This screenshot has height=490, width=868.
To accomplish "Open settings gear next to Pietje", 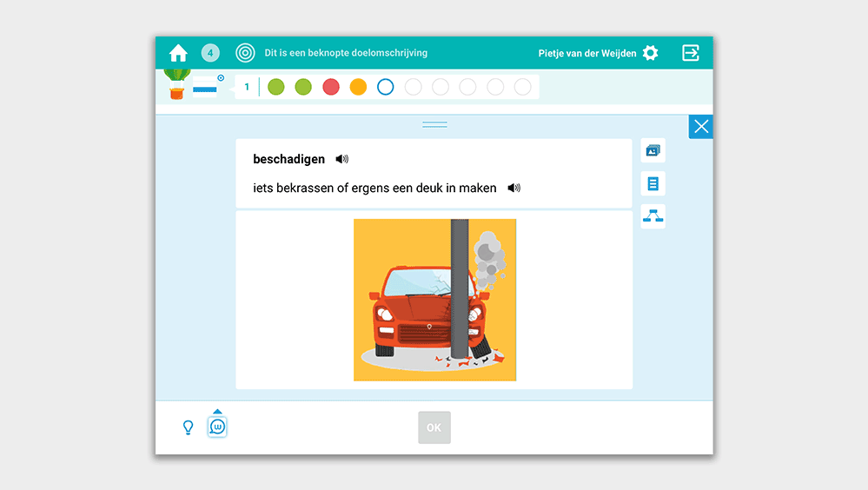I will coord(651,53).
